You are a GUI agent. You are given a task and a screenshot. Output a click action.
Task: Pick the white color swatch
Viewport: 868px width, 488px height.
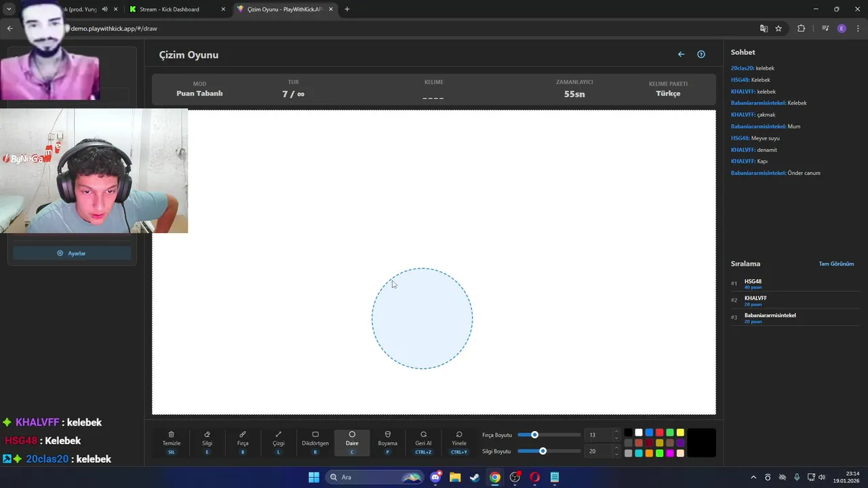click(639, 432)
